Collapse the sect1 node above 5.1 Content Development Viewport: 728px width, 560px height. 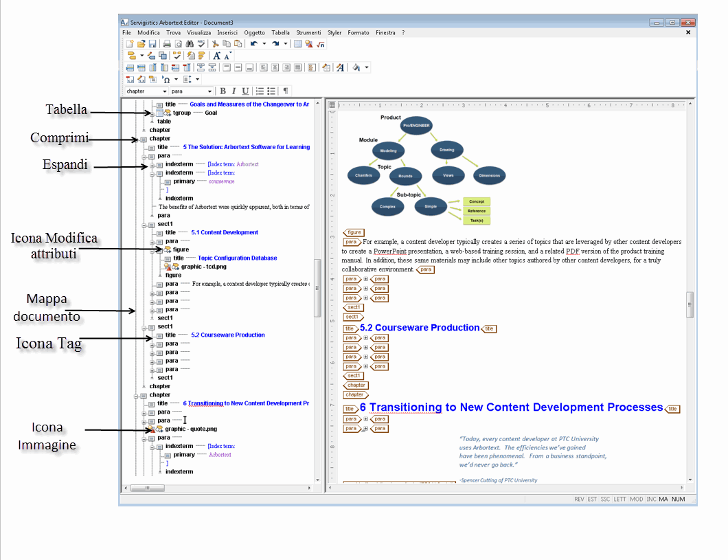(x=144, y=225)
